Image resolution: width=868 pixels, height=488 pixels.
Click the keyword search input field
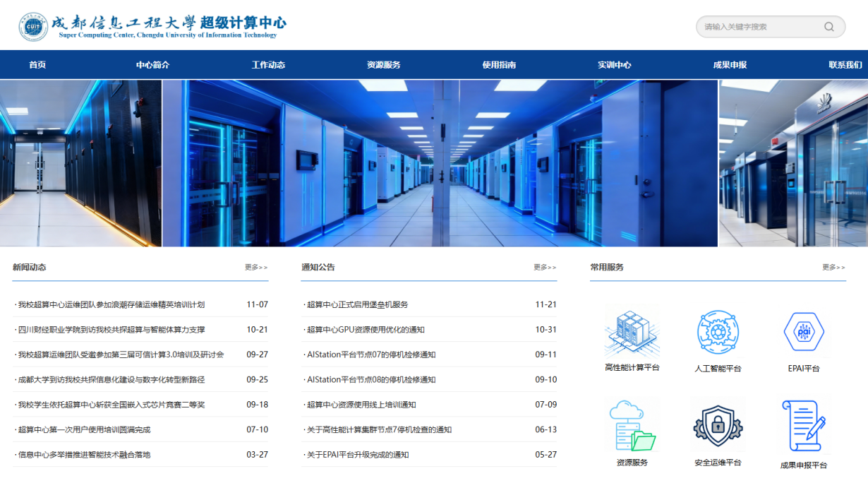point(759,27)
